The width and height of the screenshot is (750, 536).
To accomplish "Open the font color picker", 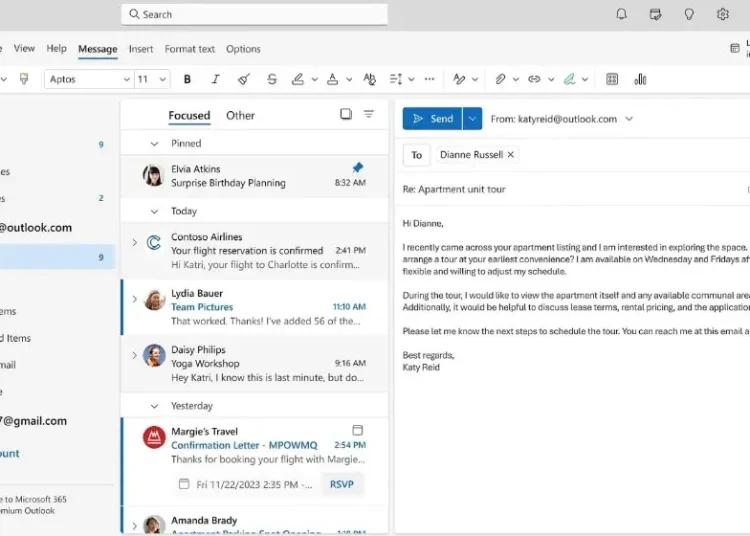I will 332,79.
